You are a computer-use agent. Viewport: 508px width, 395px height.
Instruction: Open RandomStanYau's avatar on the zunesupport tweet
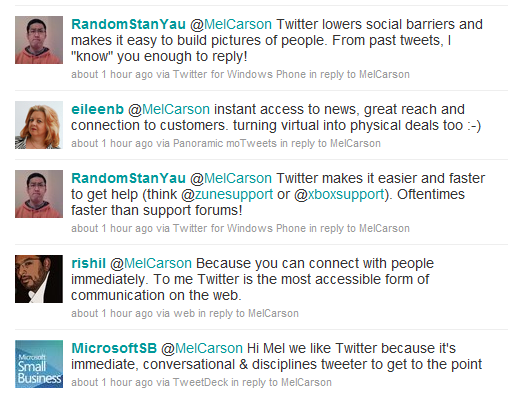[39, 194]
